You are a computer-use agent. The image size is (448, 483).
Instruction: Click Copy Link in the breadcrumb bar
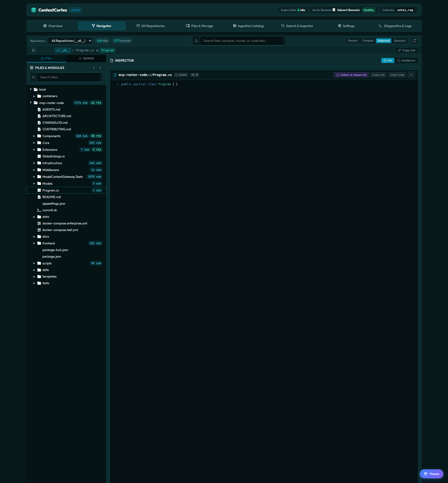point(407,50)
